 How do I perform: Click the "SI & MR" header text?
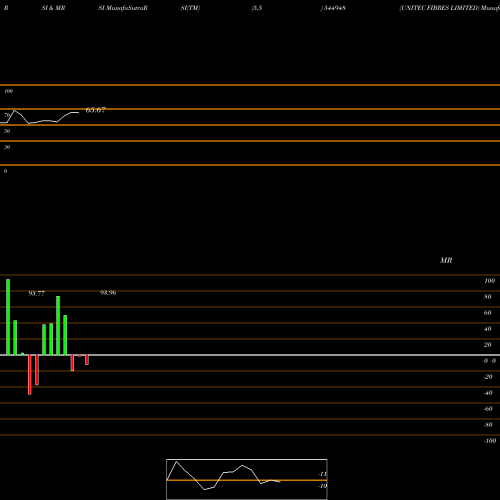tap(53, 8)
